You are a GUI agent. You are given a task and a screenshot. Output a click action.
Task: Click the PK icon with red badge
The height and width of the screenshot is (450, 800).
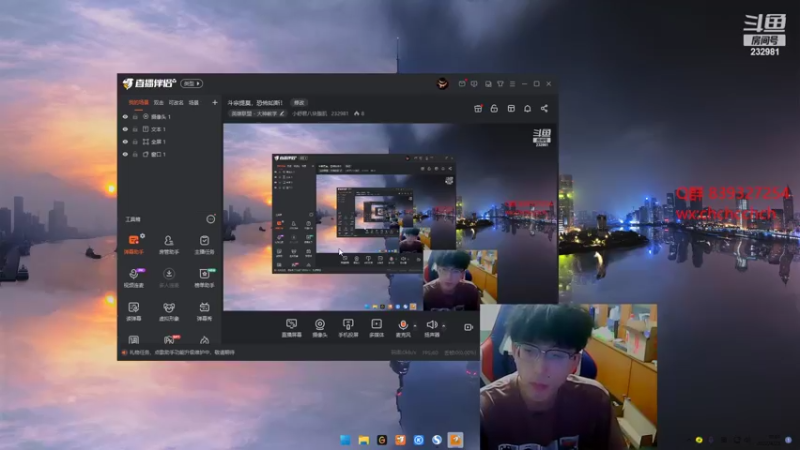[x=169, y=340]
